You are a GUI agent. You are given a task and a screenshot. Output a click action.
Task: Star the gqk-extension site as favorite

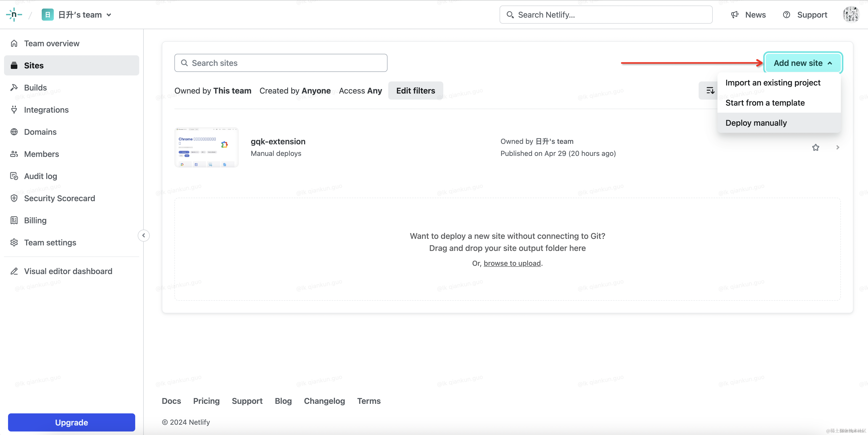[x=816, y=147]
